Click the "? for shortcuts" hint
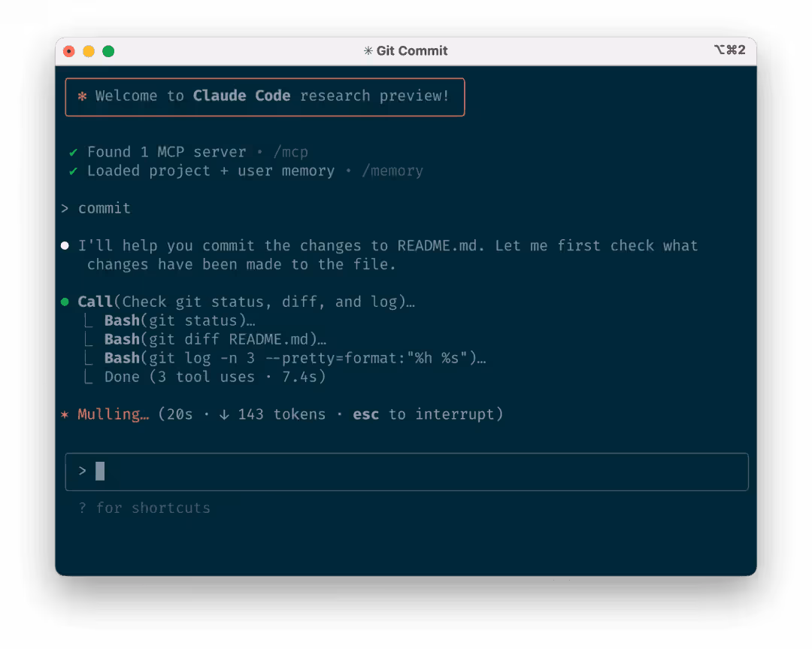812x649 pixels. click(x=144, y=508)
